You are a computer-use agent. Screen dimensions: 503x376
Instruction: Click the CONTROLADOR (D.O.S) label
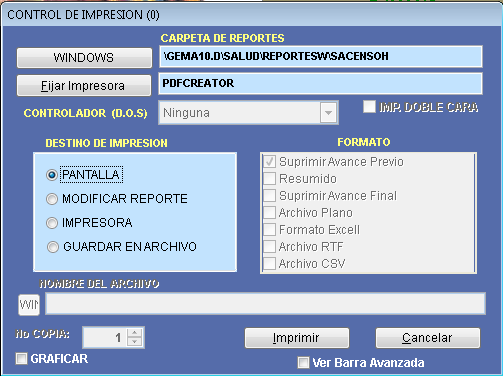(85, 113)
